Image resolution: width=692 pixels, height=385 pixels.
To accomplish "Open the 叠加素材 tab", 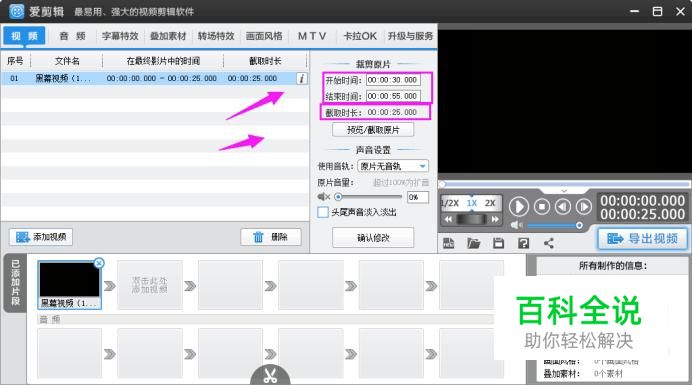I will pyautogui.click(x=168, y=36).
